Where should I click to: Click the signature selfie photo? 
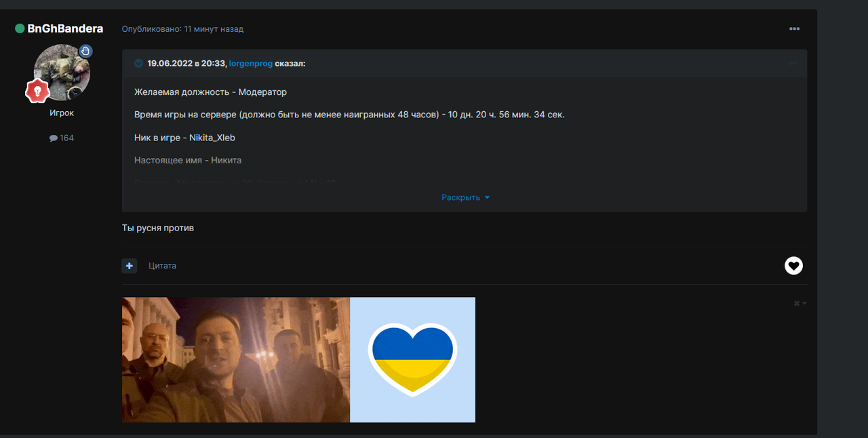tap(236, 360)
